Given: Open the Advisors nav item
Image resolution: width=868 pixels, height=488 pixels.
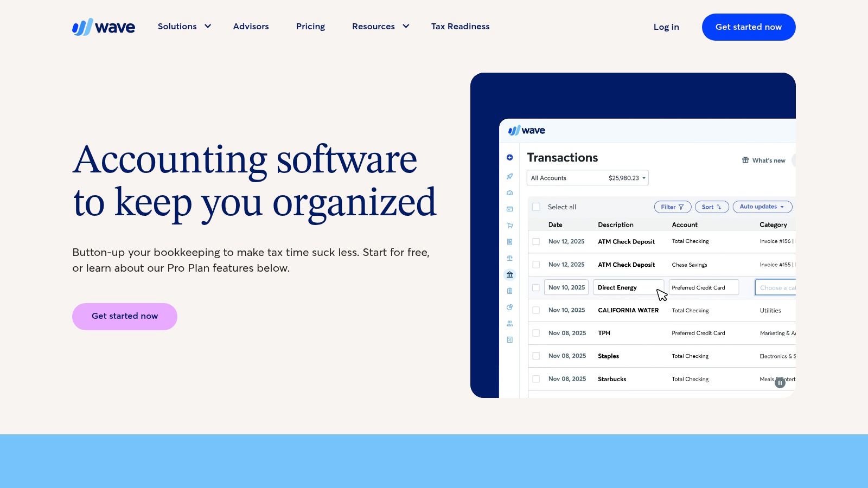Looking at the screenshot, I should [x=251, y=26].
